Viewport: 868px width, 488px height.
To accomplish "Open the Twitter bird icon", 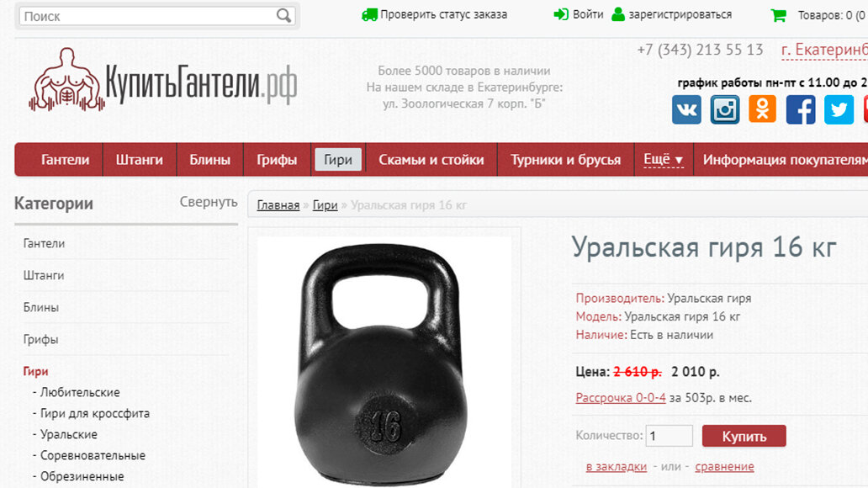I will point(839,109).
